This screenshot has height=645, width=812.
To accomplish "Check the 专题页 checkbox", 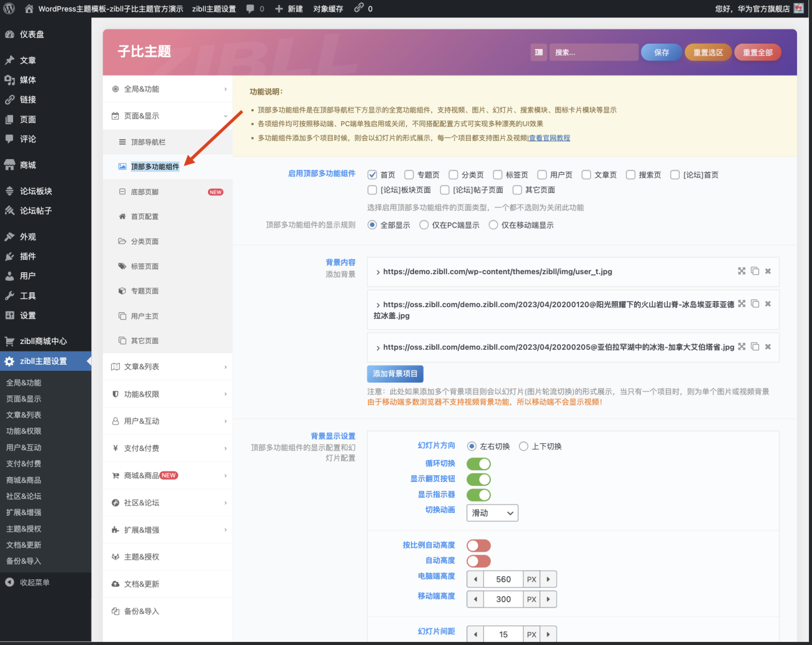I will [x=409, y=175].
